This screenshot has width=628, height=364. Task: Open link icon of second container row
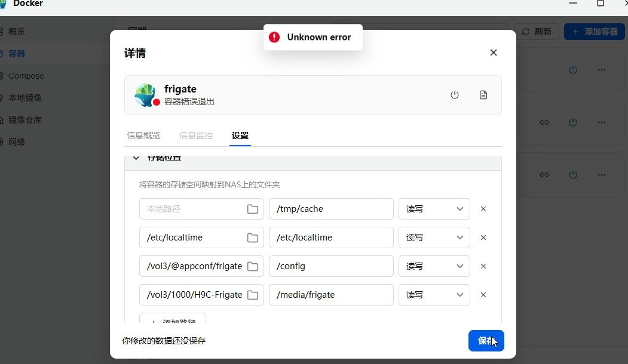(544, 122)
